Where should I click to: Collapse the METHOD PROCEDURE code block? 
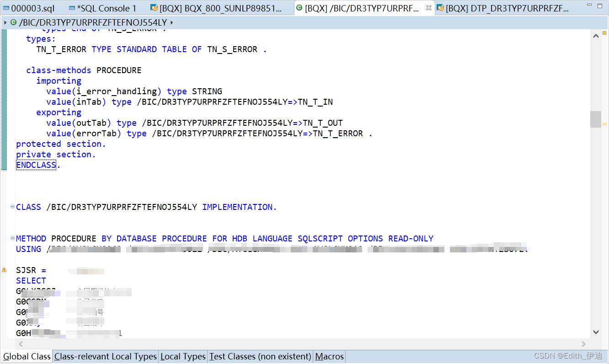[12, 238]
